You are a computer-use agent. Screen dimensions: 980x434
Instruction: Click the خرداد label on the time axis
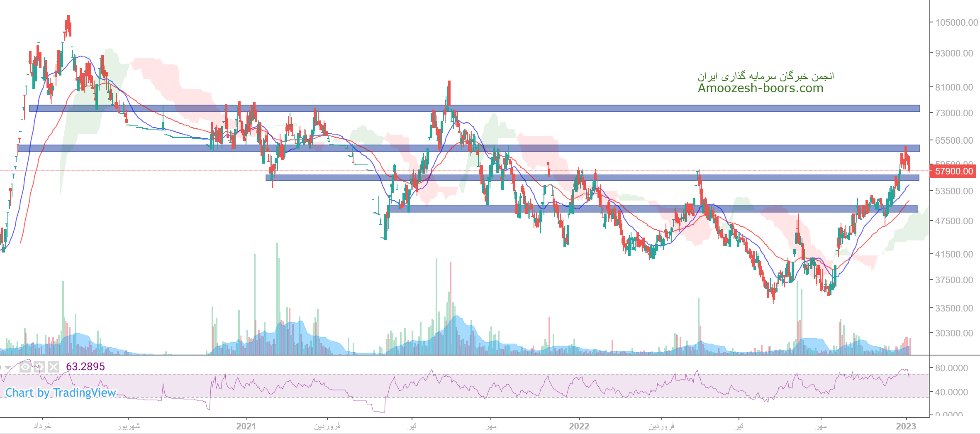pos(42,426)
